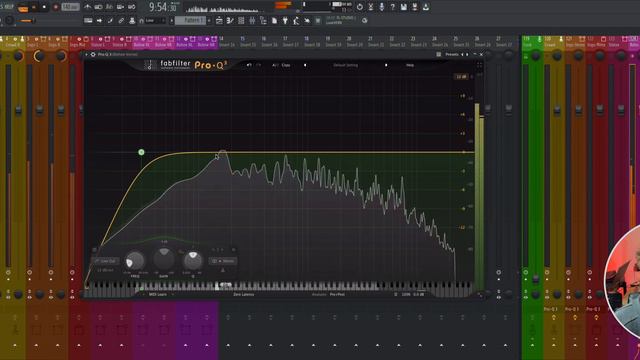The height and width of the screenshot is (360, 640).
Task: Select the Insert 24 mixer track label
Action: pyautogui.click(x=440, y=45)
